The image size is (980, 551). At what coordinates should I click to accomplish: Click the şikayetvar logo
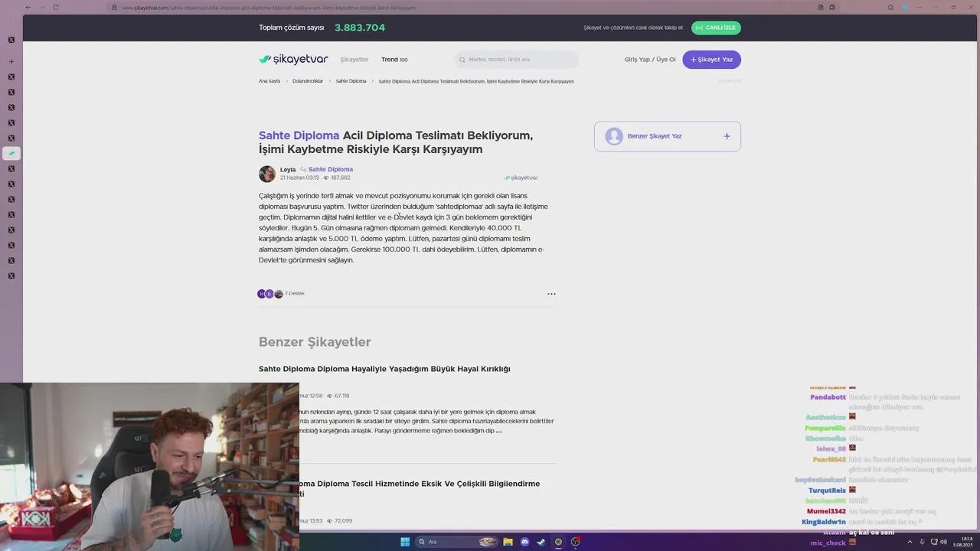coord(293,59)
